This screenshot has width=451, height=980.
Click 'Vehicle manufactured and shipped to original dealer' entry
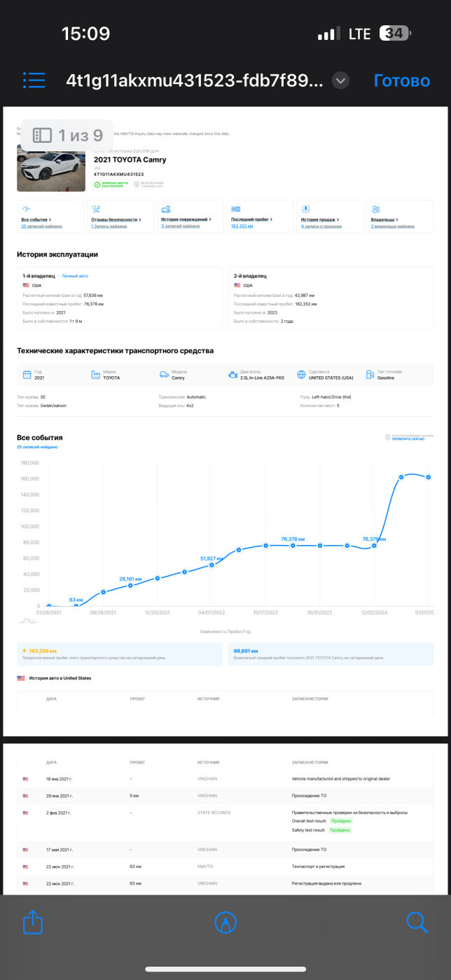pyautogui.click(x=341, y=778)
